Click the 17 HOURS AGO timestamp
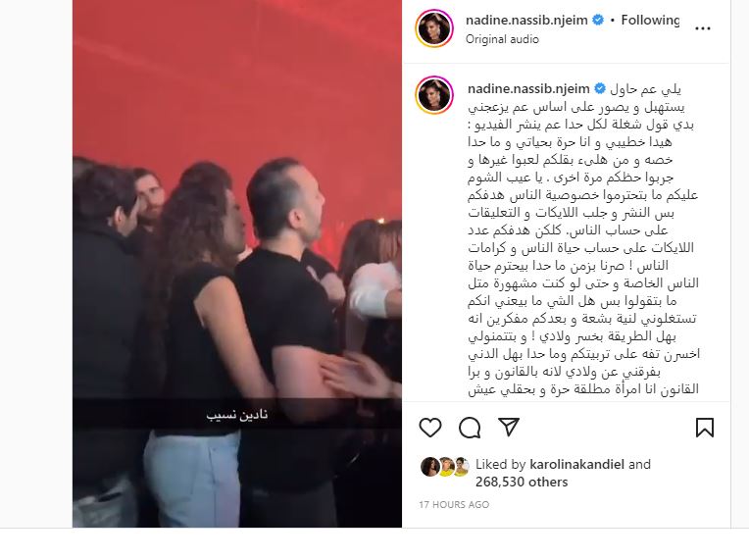 (454, 504)
